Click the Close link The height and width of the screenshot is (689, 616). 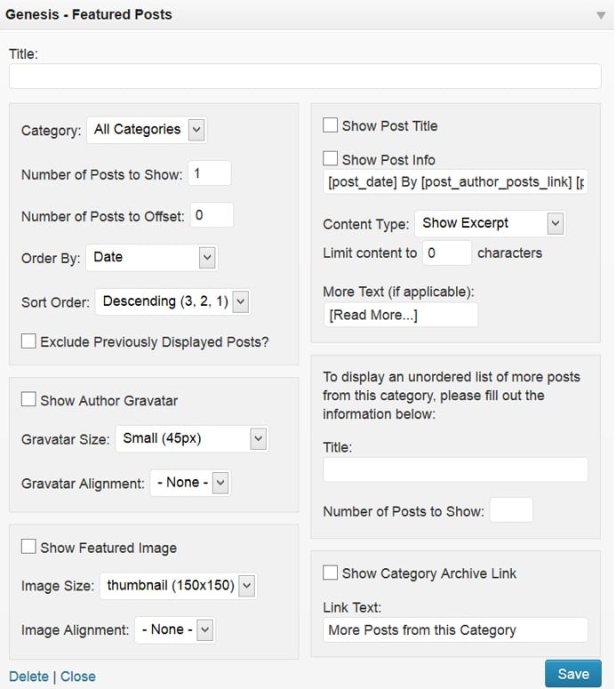(77, 677)
